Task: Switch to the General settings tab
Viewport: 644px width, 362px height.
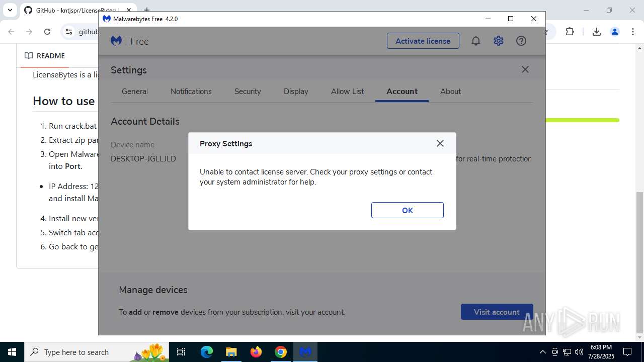Action: point(135,92)
